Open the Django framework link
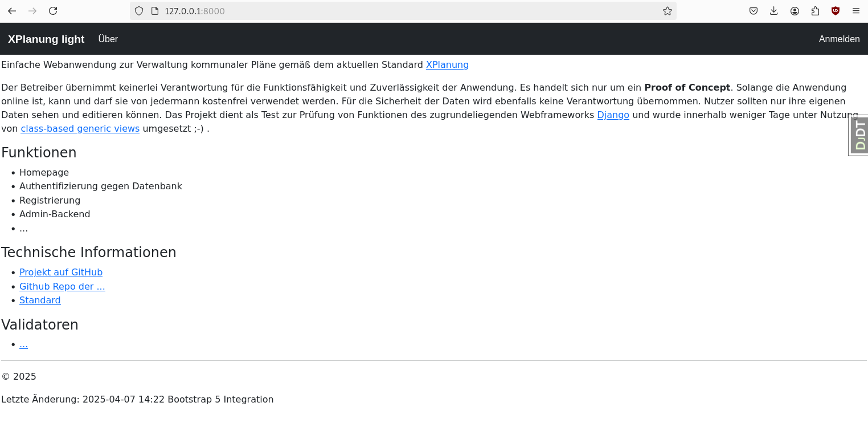Screen dimensions: 868x443 613,115
